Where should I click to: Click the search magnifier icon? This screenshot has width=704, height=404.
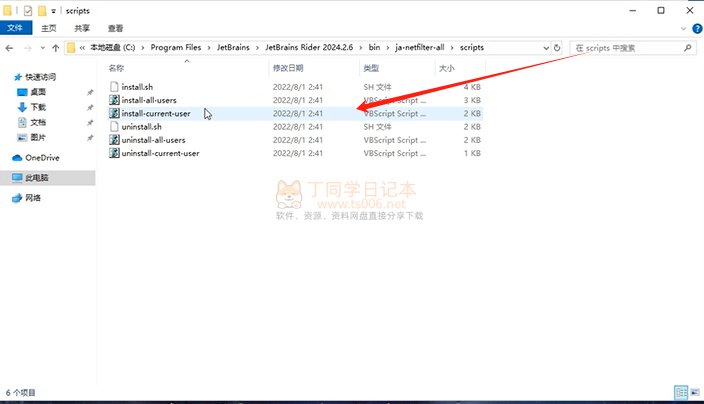(x=687, y=48)
